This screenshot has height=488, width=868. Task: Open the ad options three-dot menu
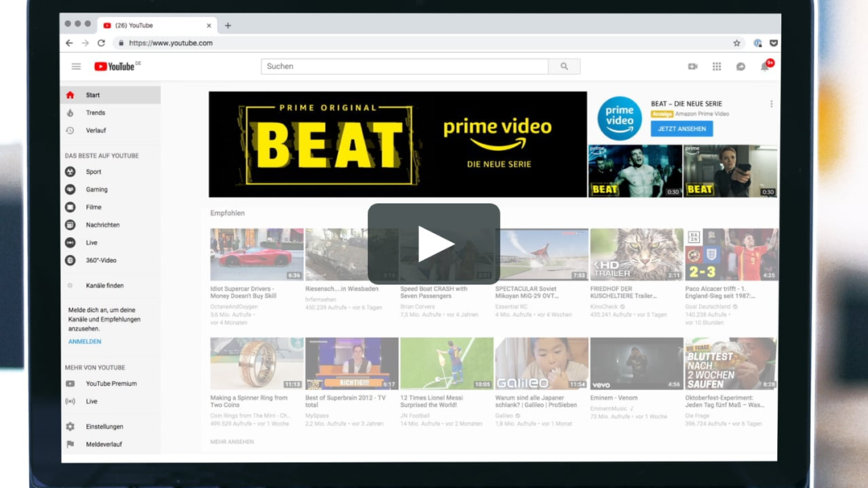[x=771, y=104]
